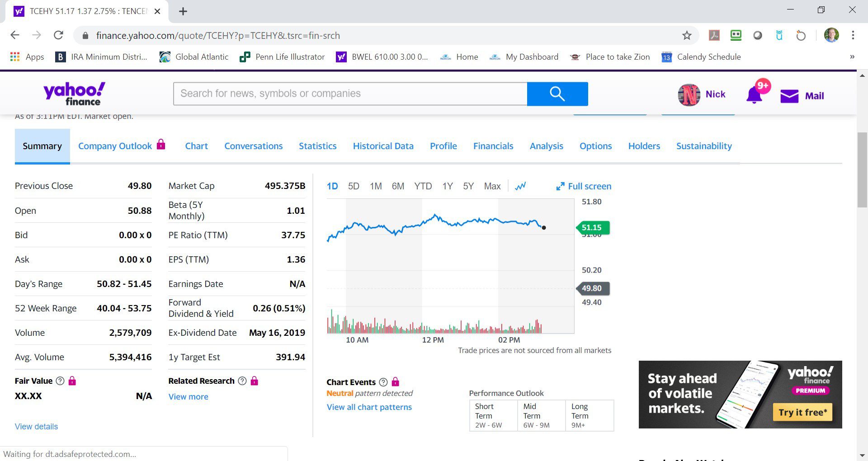Expand the hidden bookmarks overflow chevron
This screenshot has width=868, height=461.
pyautogui.click(x=852, y=57)
